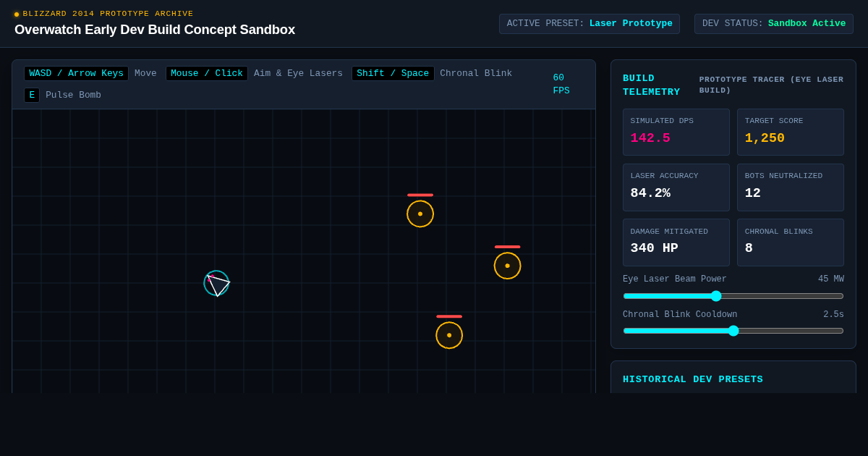This screenshot has width=868, height=456.
Task: Click the Dev Status Sandbox Active badge
Action: click(x=774, y=24)
